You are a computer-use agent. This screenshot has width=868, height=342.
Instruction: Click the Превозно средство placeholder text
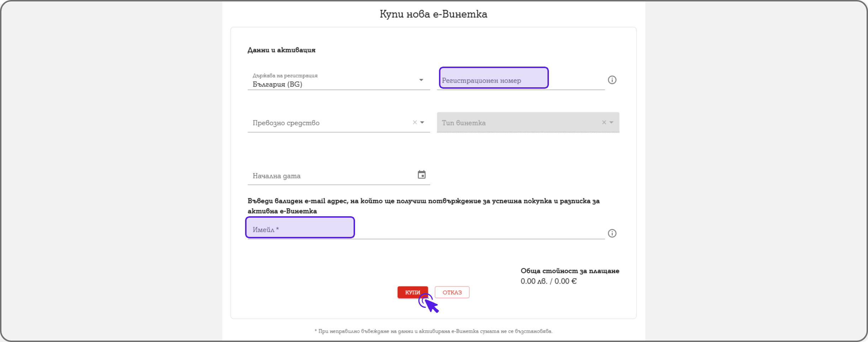click(286, 123)
